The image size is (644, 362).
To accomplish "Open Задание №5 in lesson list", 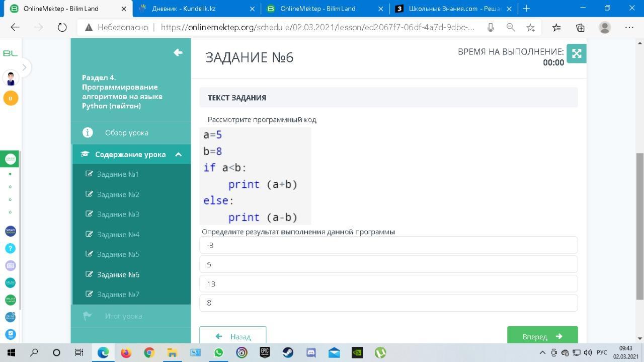I will (118, 254).
